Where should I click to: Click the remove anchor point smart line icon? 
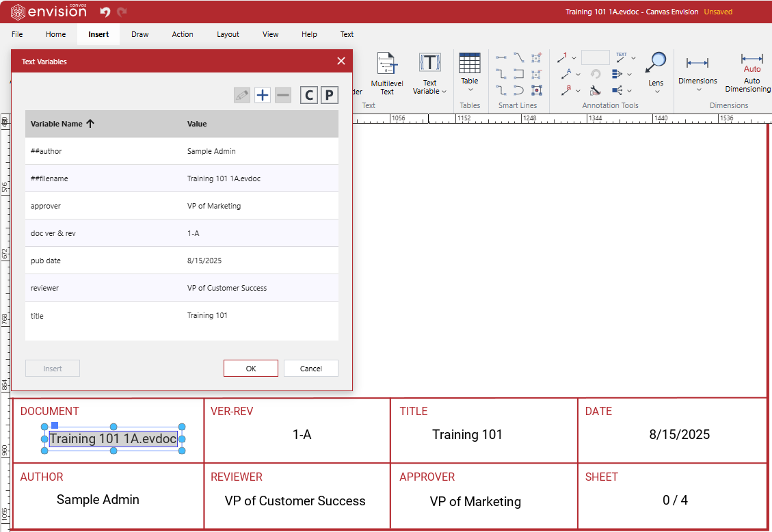point(537,75)
